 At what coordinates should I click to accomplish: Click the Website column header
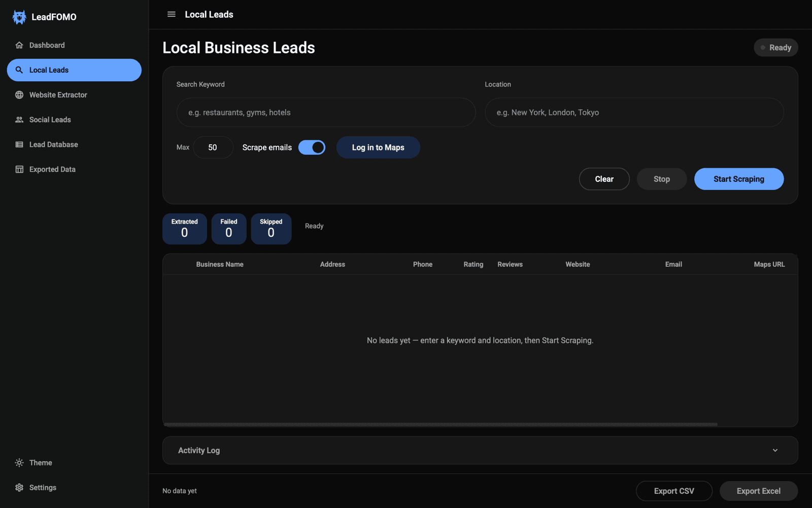coord(578,265)
